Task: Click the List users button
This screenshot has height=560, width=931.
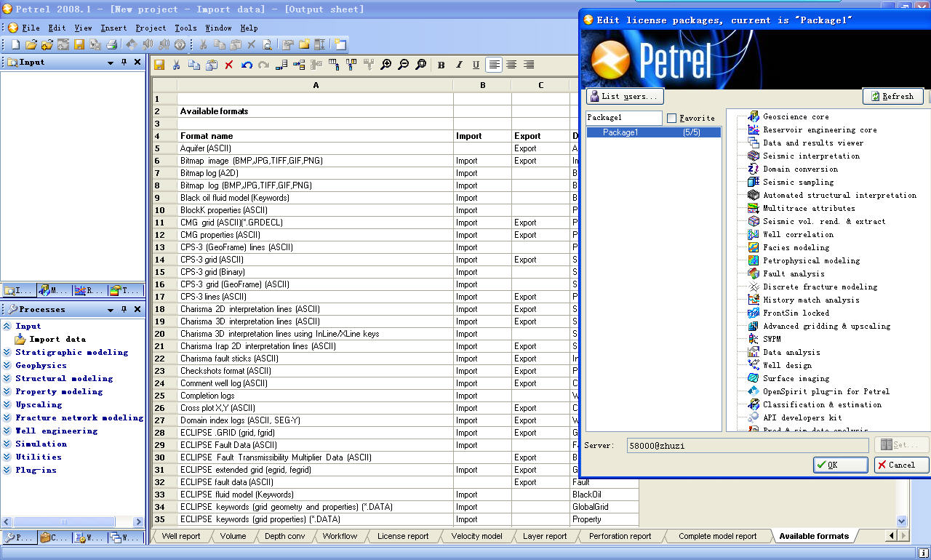Action: pos(625,96)
